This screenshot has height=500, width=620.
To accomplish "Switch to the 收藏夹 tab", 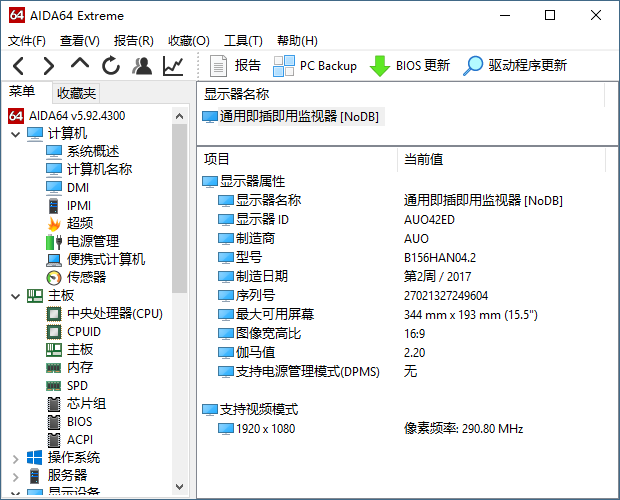I will point(76,93).
